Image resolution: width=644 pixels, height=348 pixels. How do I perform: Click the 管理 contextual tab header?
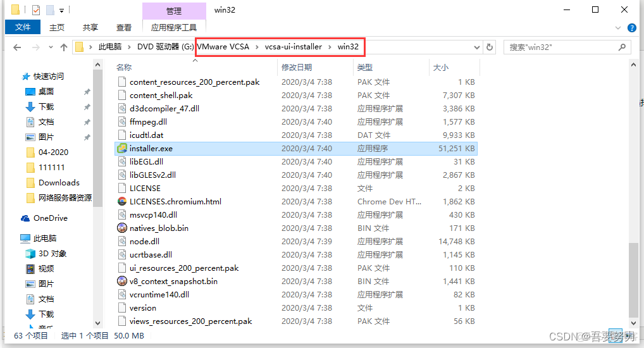click(x=174, y=11)
